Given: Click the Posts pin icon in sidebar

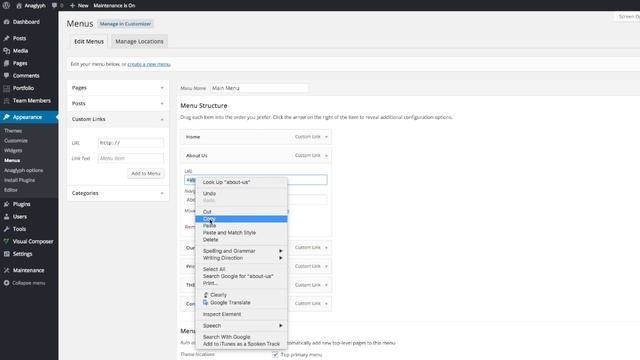Looking at the screenshot, I should [x=7, y=38].
